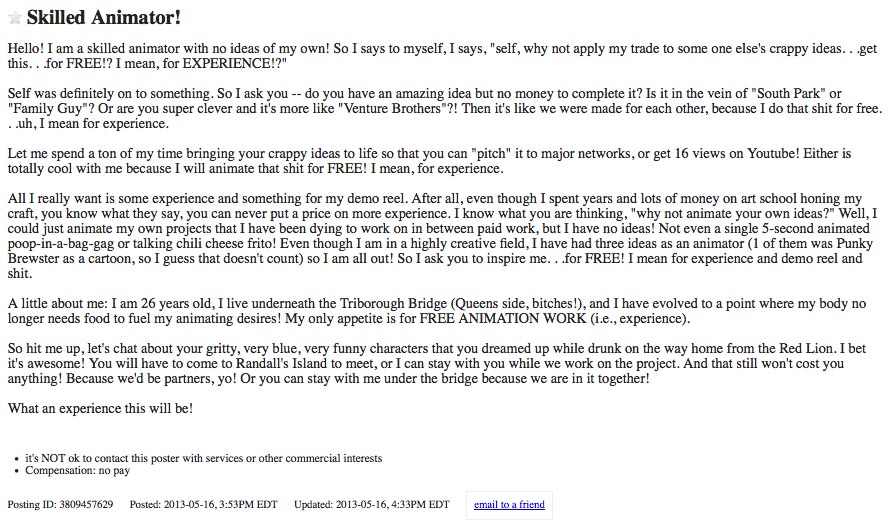Click the "A little about me" paragraph
Viewport: 896px width, 530px height.
[x=440, y=310]
